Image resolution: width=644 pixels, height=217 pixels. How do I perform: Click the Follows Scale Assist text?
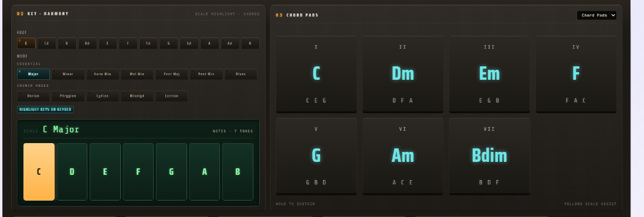click(x=590, y=204)
